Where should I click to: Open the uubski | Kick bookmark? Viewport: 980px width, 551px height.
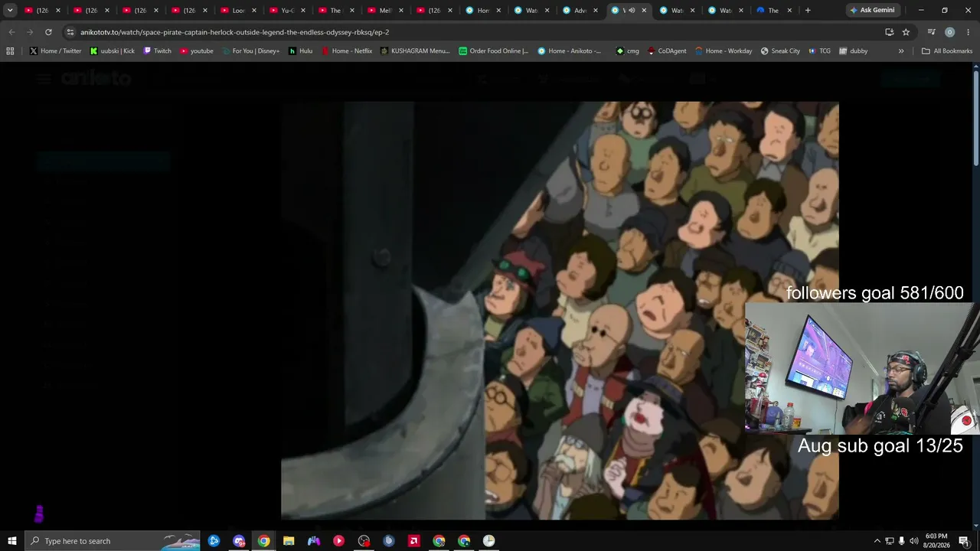[112, 51]
